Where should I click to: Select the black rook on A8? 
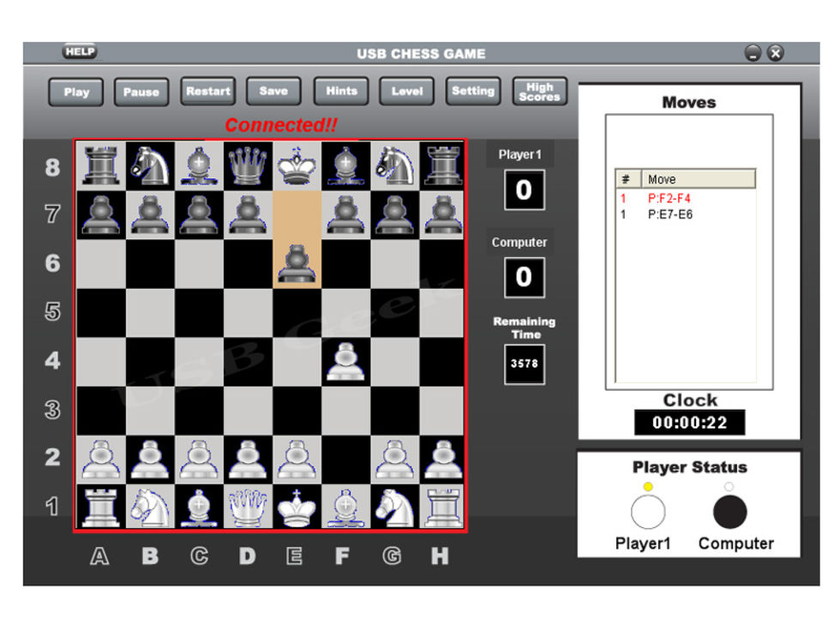click(x=101, y=165)
